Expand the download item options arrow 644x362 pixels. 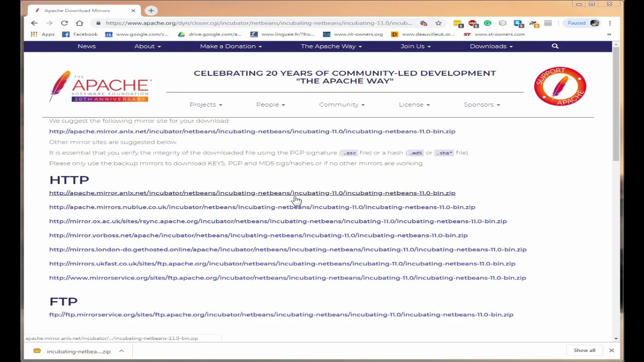tap(121, 351)
